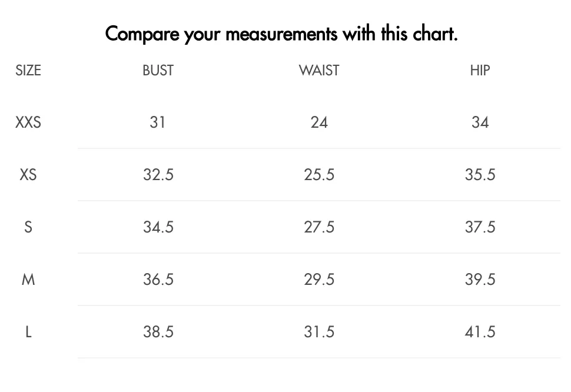Click the XXS waist value 24
This screenshot has height=392, width=571.
point(319,122)
